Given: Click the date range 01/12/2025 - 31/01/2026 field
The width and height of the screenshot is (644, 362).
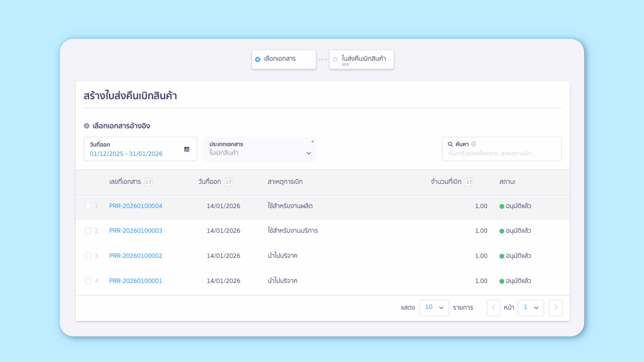Looking at the screenshot, I should tap(126, 154).
